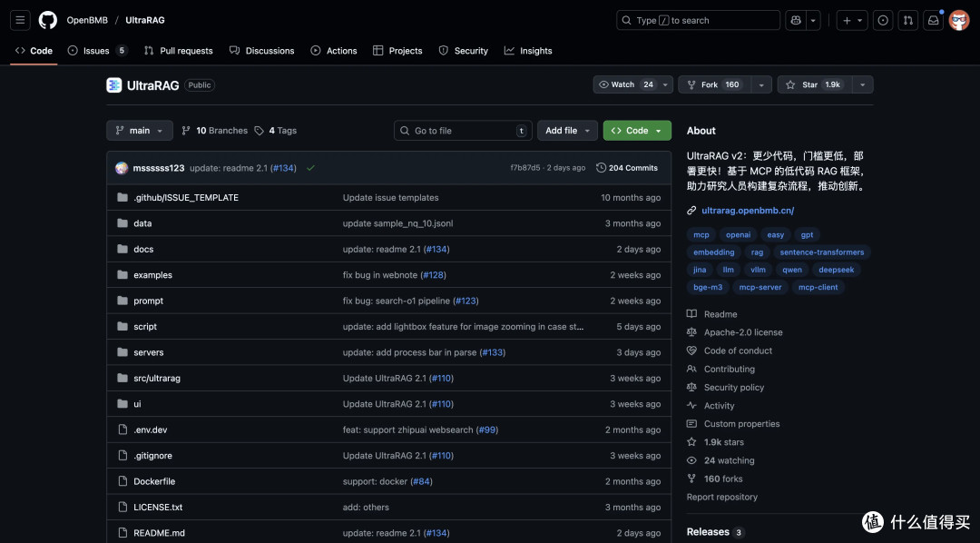980x543 pixels.
Task: Switch to the Discussions tab
Action: [x=262, y=51]
